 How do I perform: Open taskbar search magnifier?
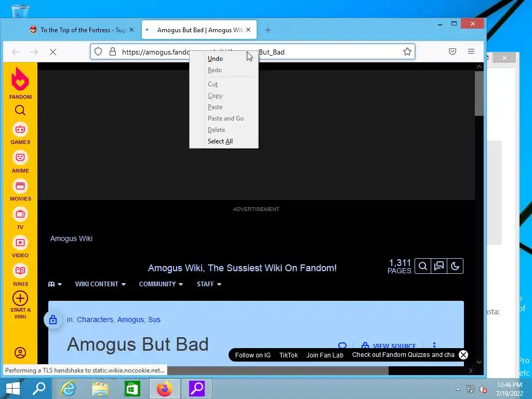click(x=39, y=389)
